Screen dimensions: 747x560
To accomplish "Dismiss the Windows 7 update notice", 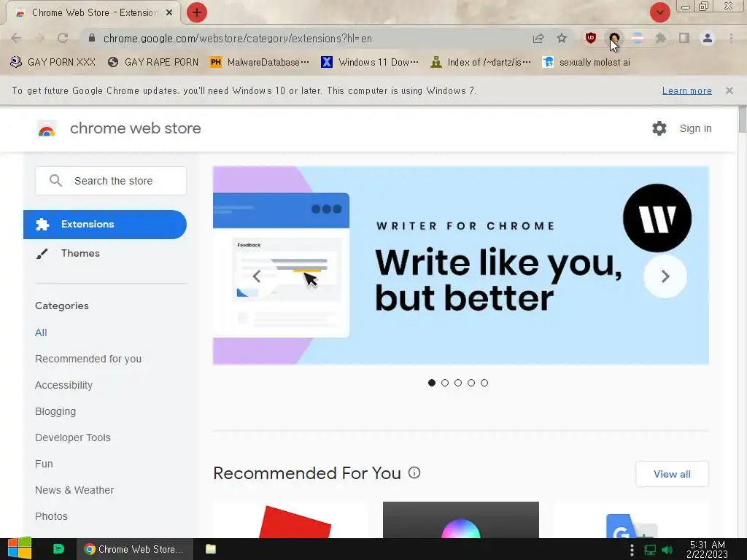I will click(729, 90).
